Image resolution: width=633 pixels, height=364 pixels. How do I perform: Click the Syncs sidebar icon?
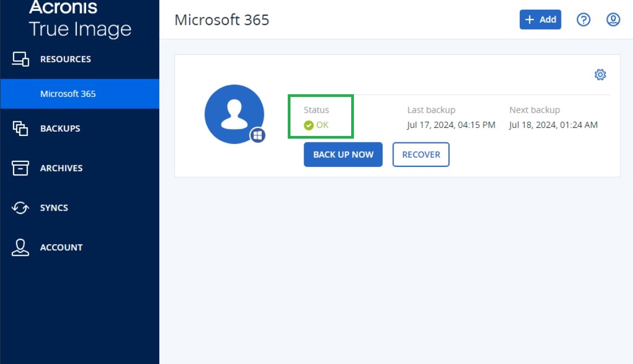[x=20, y=207]
